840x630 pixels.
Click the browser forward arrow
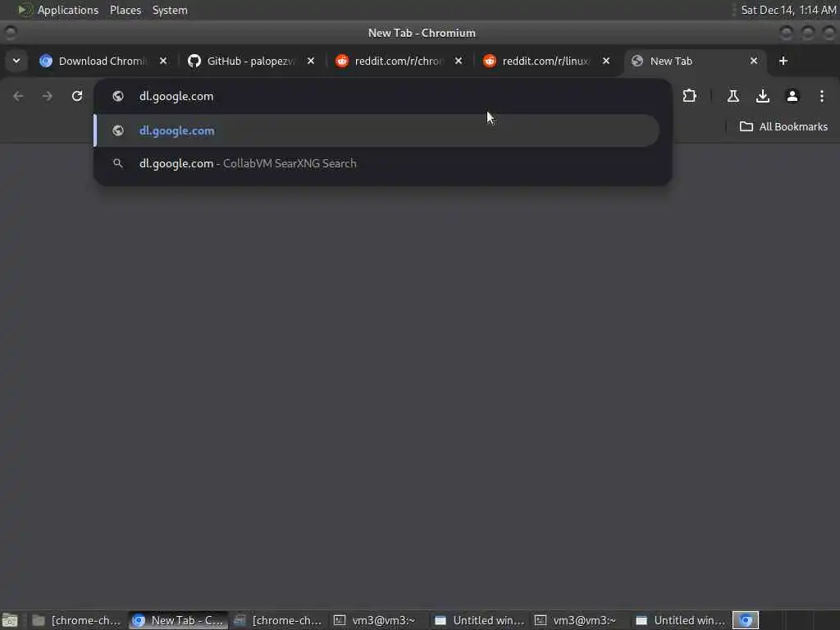coord(47,97)
